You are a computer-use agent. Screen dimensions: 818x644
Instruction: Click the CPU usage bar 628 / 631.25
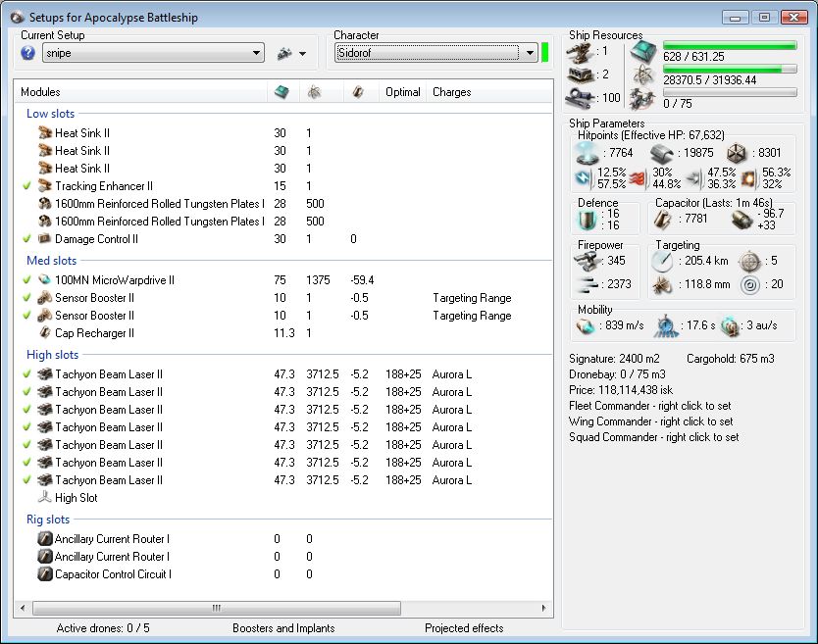[x=730, y=46]
